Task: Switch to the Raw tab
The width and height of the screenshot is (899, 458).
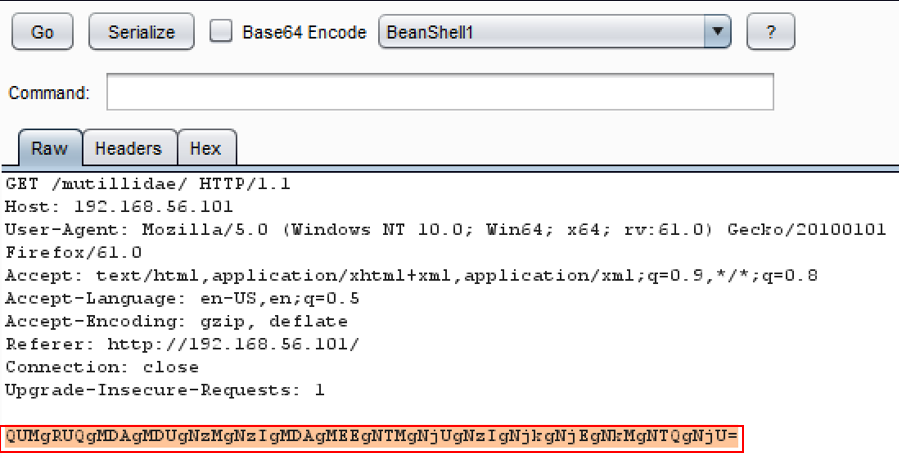Action: tap(49, 149)
